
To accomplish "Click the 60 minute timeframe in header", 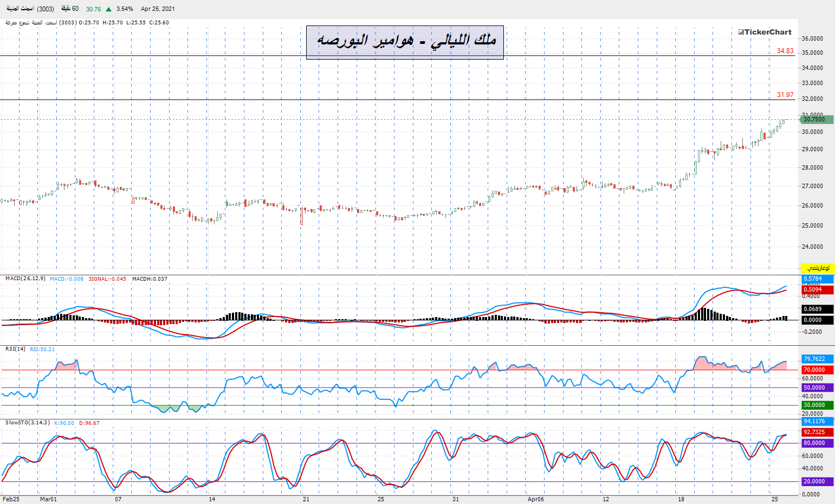I will [x=70, y=9].
